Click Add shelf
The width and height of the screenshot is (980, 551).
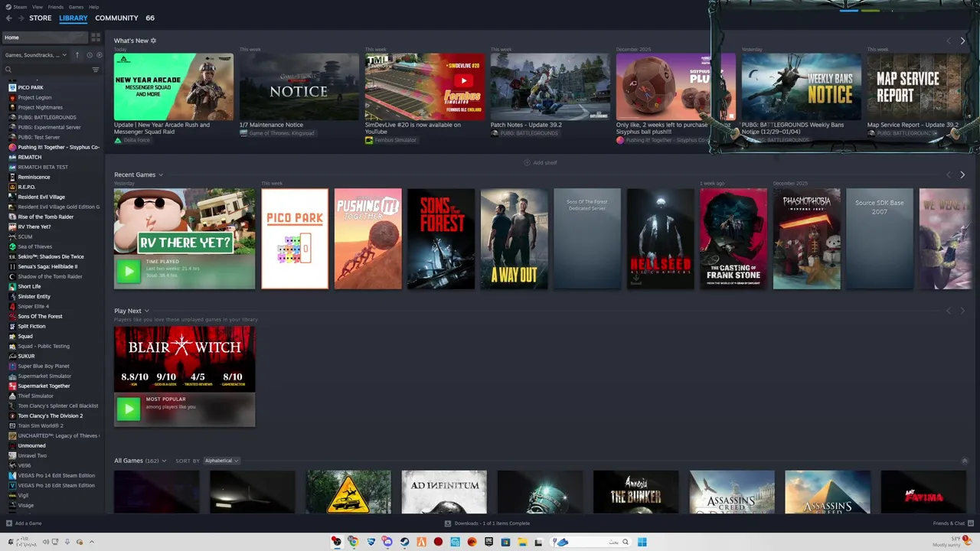click(x=541, y=162)
